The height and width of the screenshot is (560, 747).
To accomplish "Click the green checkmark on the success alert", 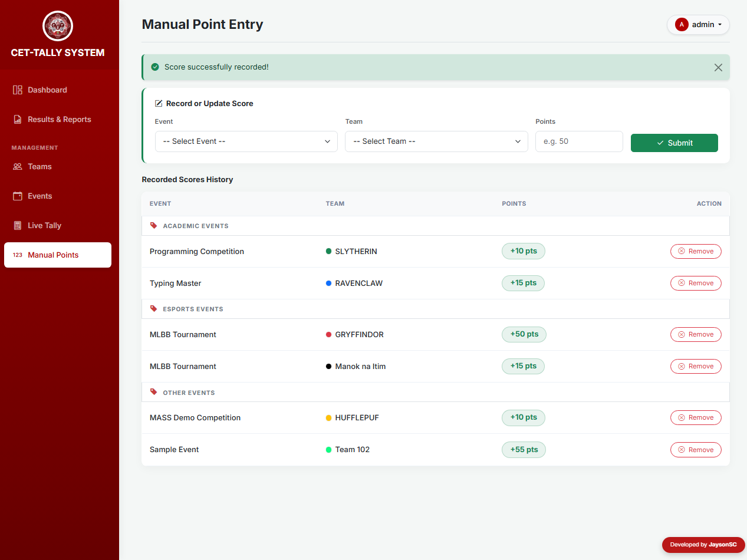I will click(154, 67).
